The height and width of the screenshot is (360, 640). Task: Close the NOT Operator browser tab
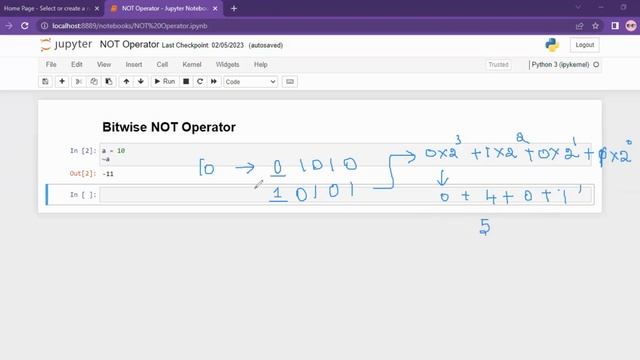[215, 8]
